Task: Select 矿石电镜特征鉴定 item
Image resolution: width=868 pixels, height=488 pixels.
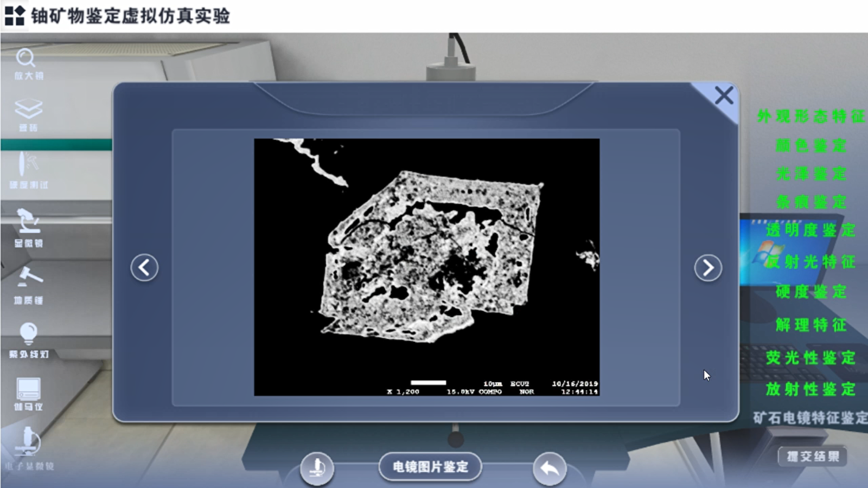Action: pyautogui.click(x=810, y=418)
